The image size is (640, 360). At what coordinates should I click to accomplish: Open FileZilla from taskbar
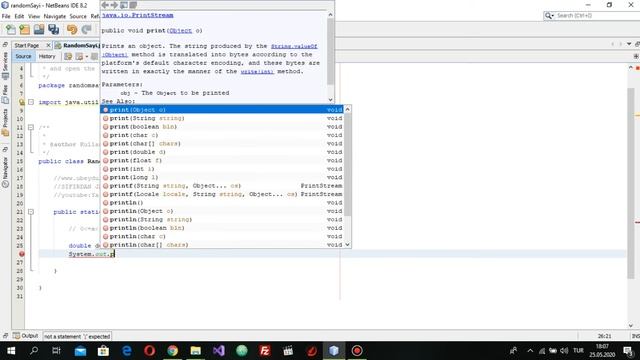click(x=264, y=351)
